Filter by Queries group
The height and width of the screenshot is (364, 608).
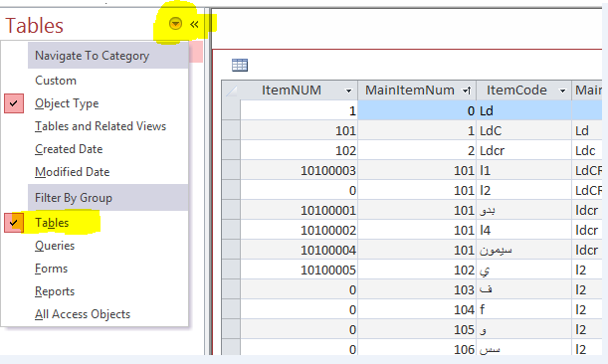tap(55, 246)
